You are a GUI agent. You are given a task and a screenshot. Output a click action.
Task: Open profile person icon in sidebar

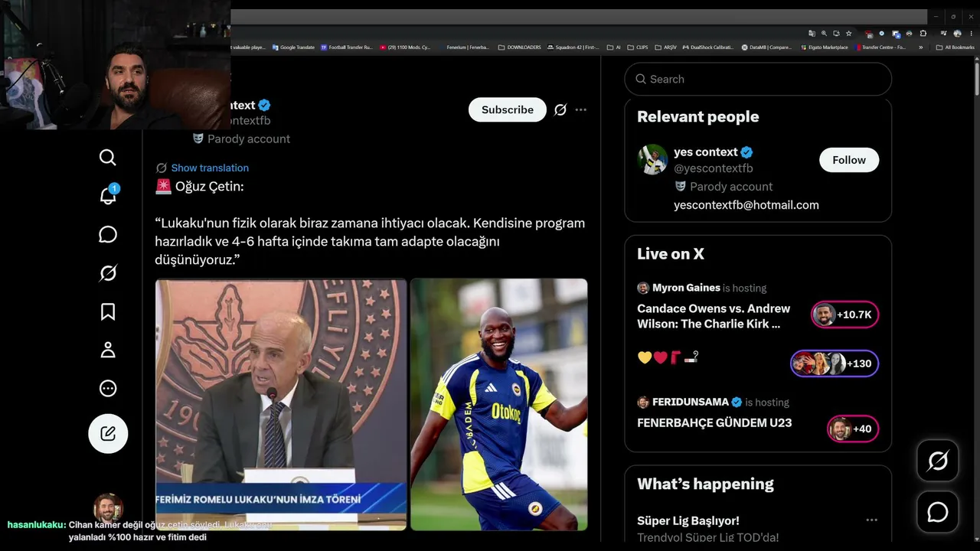[x=108, y=350]
